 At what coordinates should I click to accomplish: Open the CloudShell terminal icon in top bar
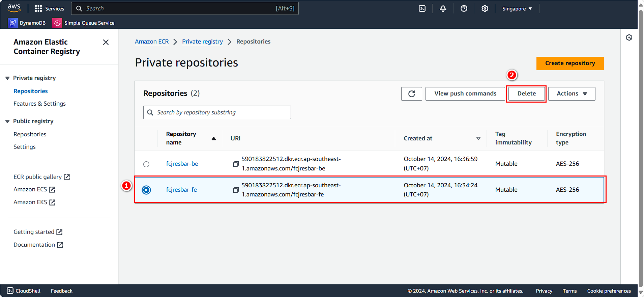coord(422,8)
